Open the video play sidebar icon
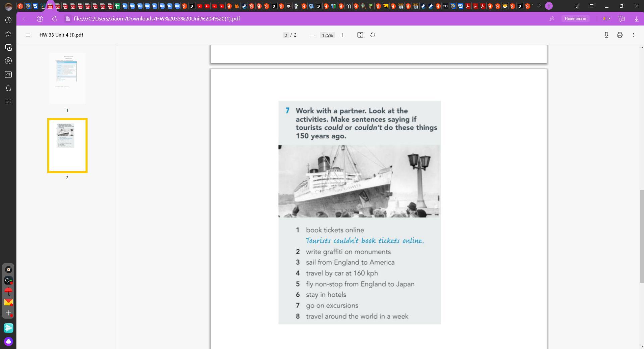Screen dimensions: 644x349 tap(8, 61)
